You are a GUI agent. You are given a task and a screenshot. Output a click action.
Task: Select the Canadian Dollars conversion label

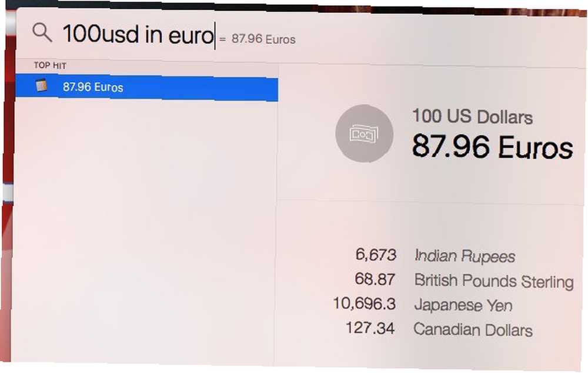473,330
